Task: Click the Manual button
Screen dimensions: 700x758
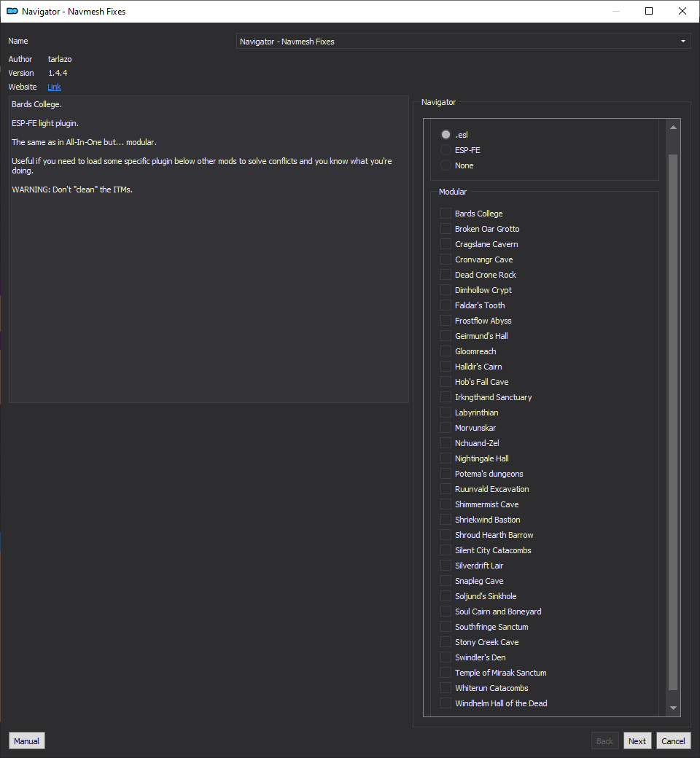Action: 26,741
